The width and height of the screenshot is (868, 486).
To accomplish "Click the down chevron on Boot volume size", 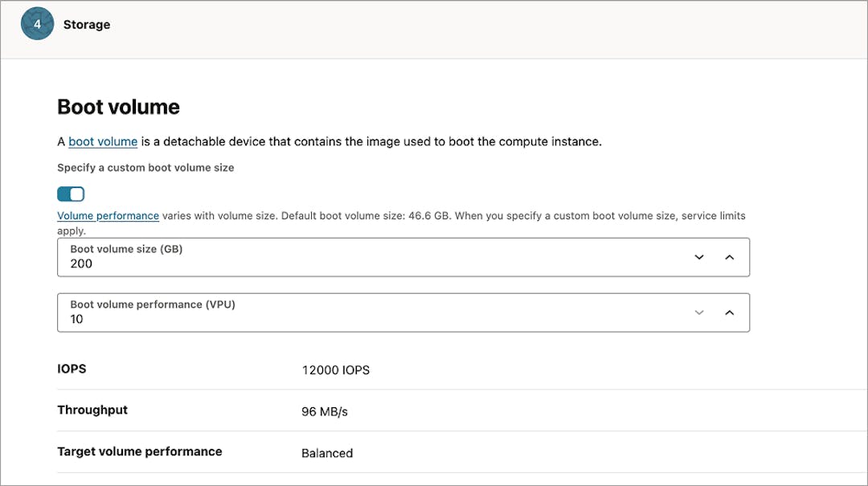I will tap(698, 256).
